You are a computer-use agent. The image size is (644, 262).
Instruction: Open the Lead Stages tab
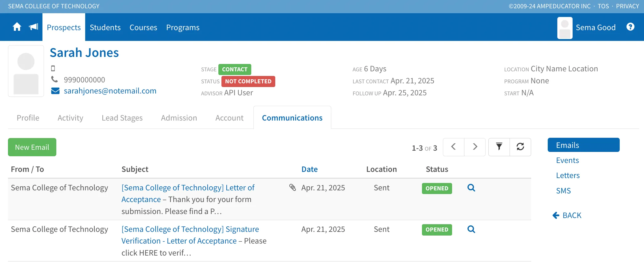click(122, 118)
